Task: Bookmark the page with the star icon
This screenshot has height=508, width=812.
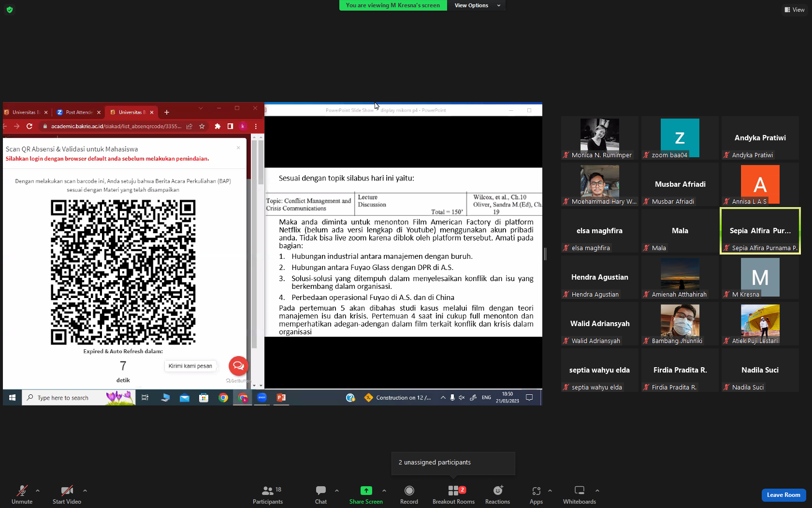Action: coord(202,126)
